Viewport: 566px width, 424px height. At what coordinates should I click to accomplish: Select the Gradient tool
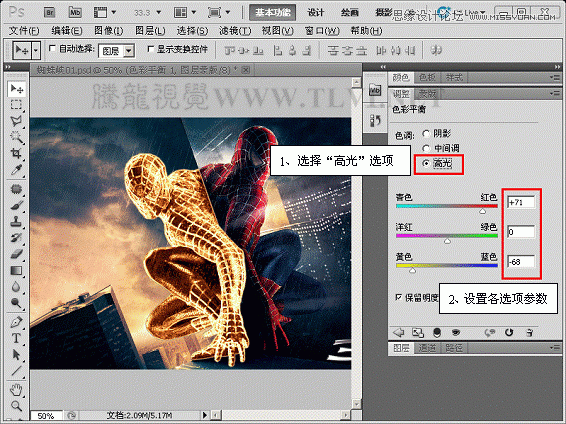tap(16, 270)
